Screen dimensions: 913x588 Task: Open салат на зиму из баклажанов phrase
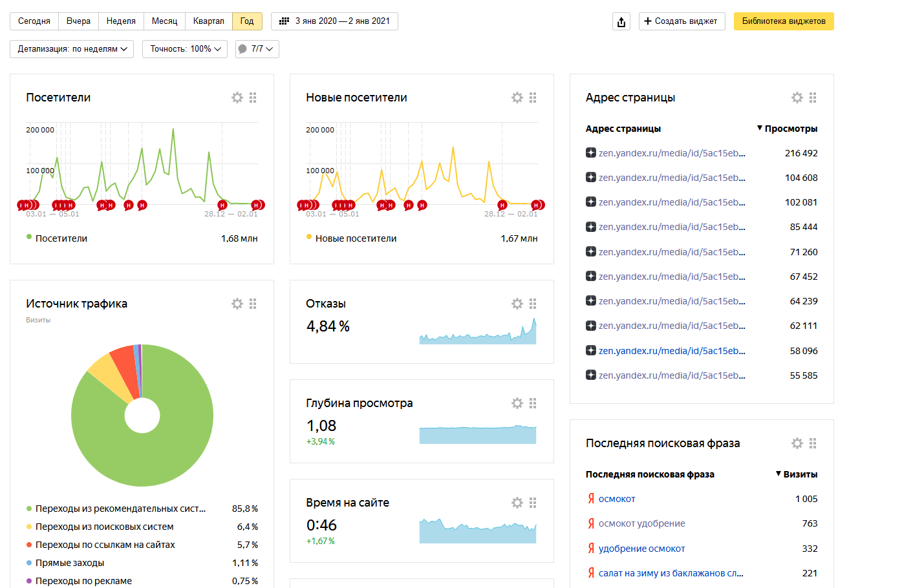pyautogui.click(x=671, y=573)
